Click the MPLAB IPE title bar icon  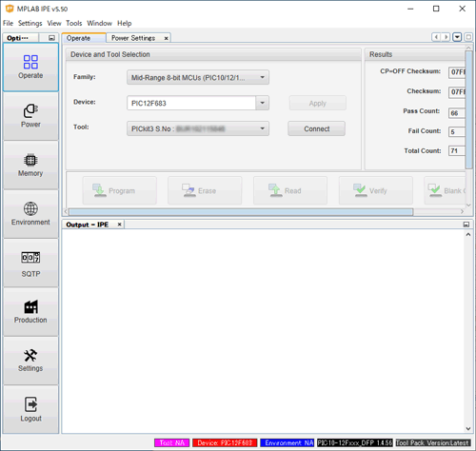pos(10,9)
